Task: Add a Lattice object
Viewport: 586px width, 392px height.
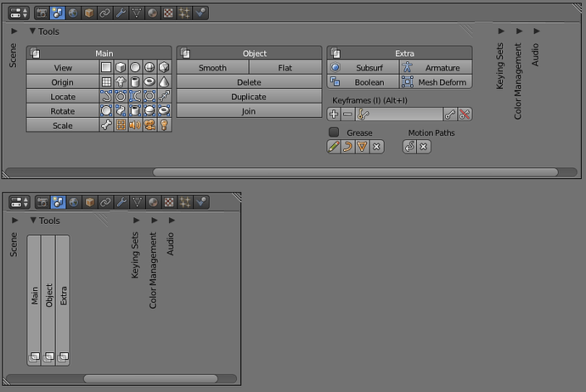Action: [121, 125]
